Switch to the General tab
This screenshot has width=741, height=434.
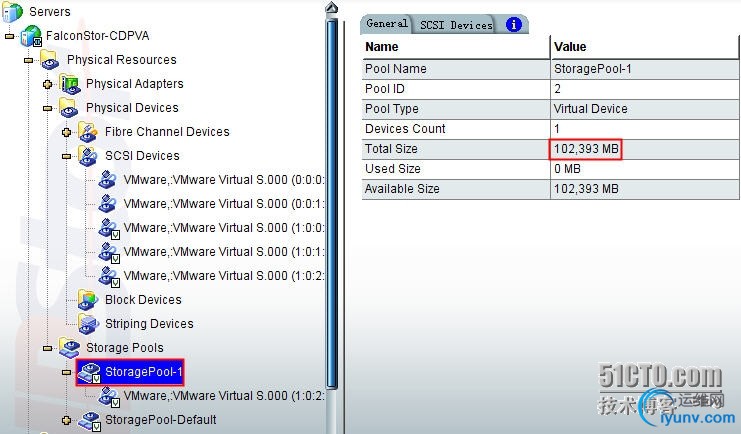386,24
